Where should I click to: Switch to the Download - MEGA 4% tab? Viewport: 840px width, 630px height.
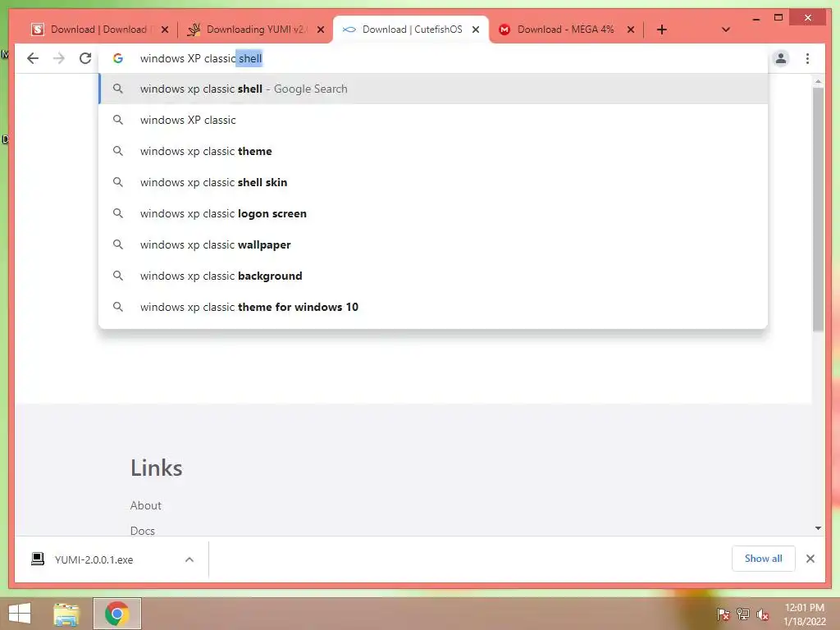[x=565, y=30]
